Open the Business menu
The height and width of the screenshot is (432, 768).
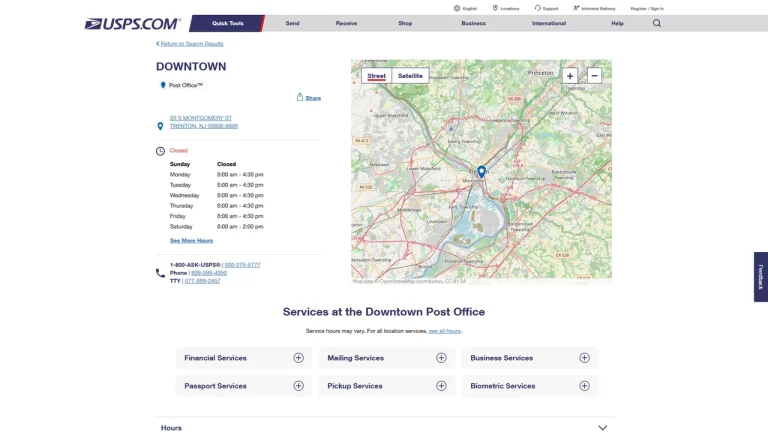474,23
